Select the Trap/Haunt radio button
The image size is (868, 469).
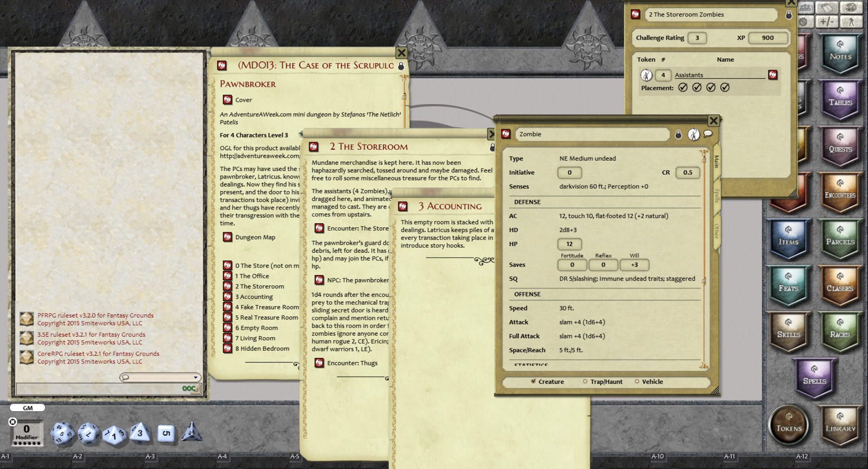(x=584, y=381)
